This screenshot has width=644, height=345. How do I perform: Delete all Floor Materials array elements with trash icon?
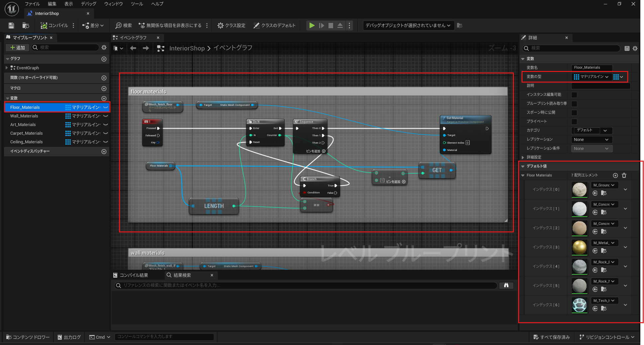624,175
